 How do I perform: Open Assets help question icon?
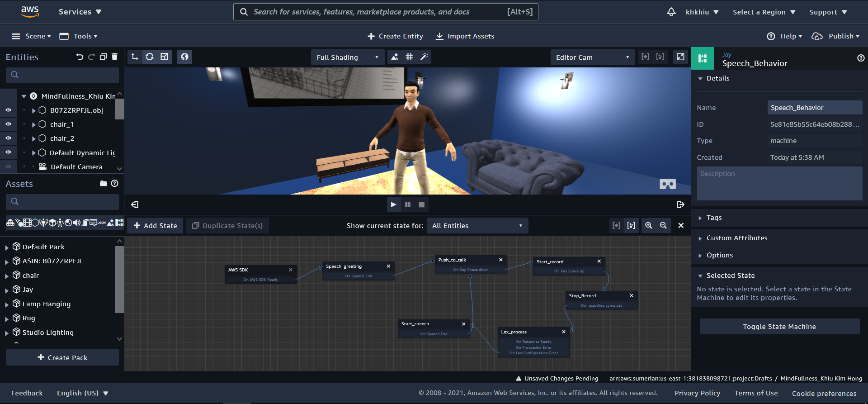click(115, 183)
